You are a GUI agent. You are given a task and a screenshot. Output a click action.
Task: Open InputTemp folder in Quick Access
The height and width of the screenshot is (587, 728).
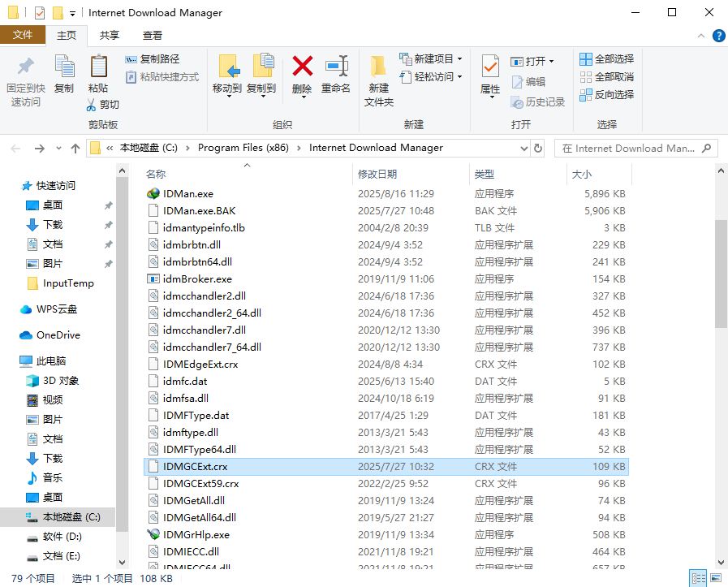tap(61, 283)
